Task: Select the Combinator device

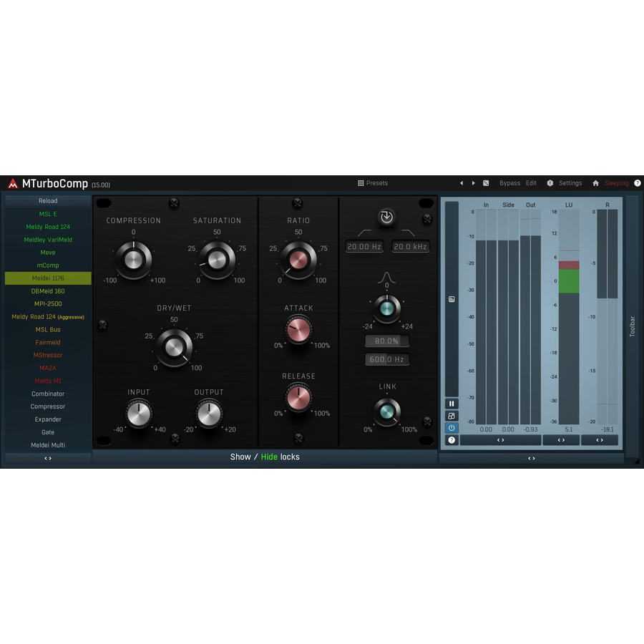Action: pos(48,394)
